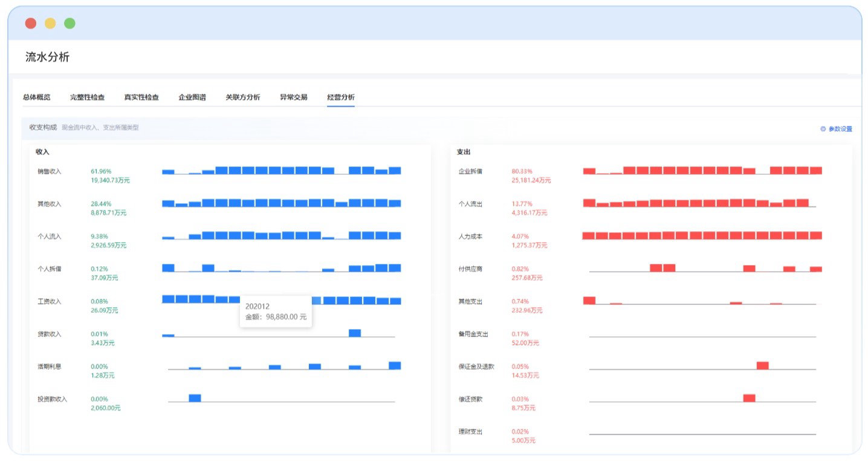Click the tooltip amount 98,880.00 元
Screen dimensions: 868x461
[x=276, y=316]
